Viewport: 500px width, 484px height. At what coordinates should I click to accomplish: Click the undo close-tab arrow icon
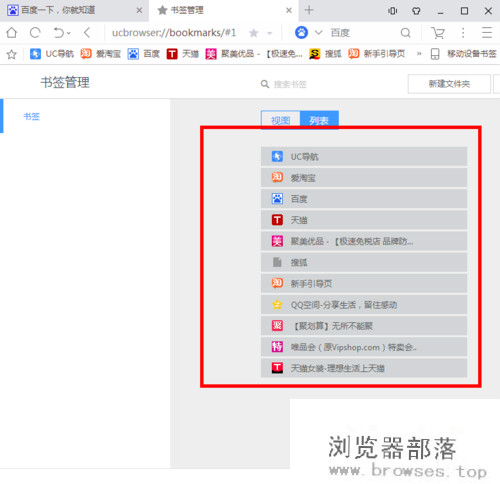tap(58, 33)
